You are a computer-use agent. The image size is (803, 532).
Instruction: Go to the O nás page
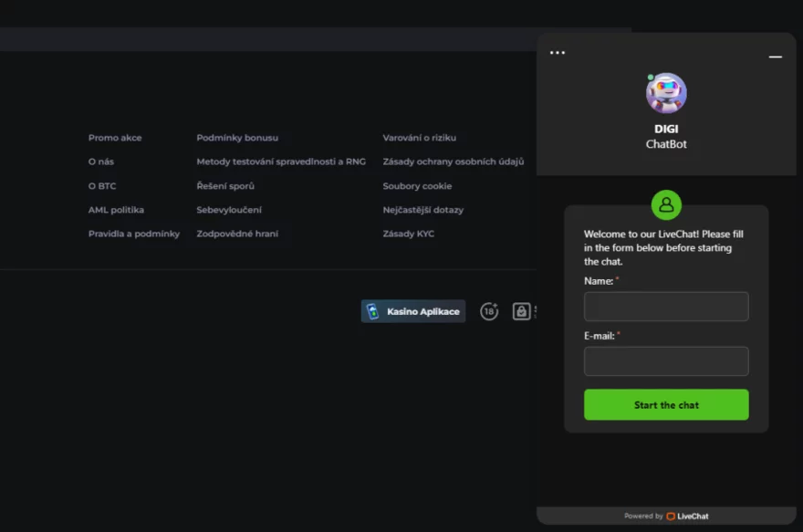click(101, 162)
